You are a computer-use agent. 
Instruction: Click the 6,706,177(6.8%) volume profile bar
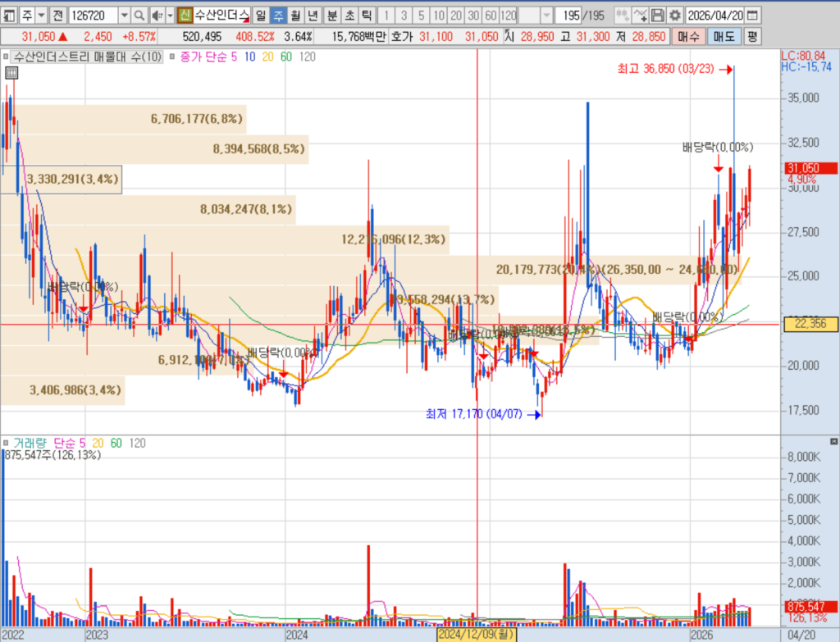click(123, 119)
